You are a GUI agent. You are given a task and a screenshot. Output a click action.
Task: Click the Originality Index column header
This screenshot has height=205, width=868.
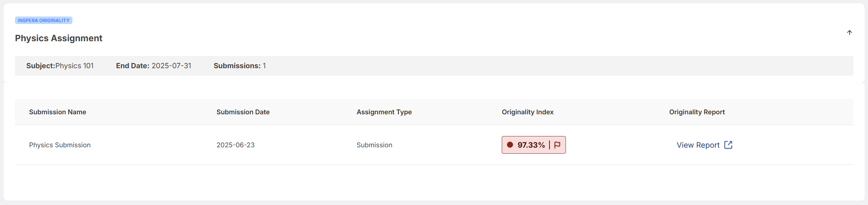528,112
